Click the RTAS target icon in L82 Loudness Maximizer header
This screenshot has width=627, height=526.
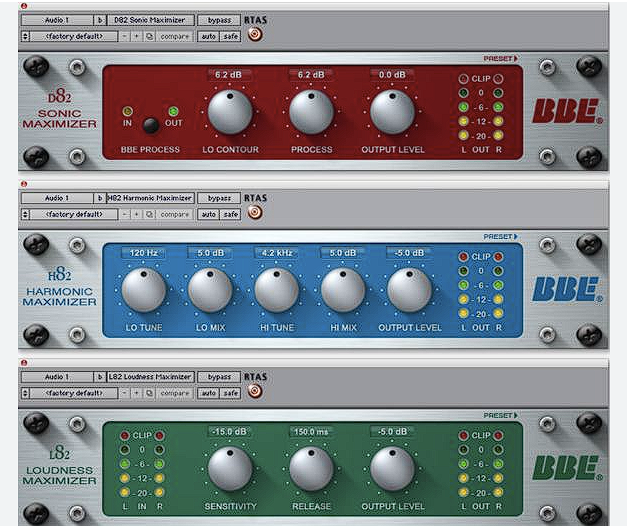pyautogui.click(x=255, y=391)
